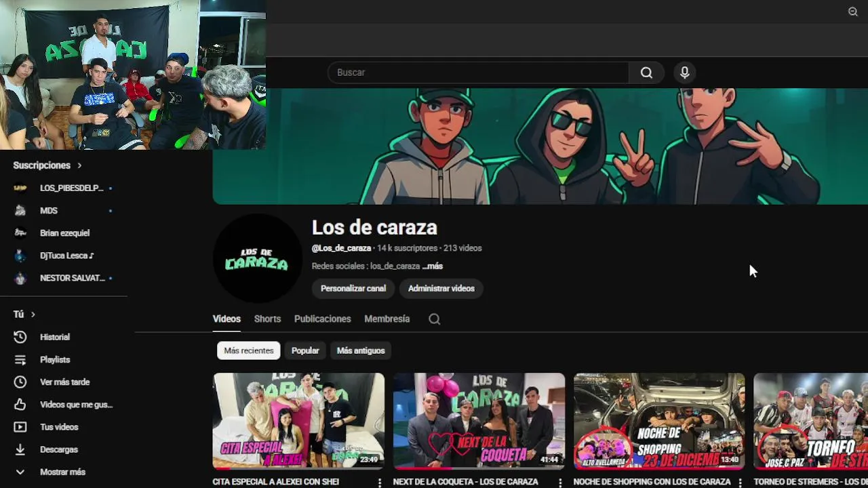Activate voice search microphone icon
The width and height of the screenshot is (868, 488).
click(x=685, y=73)
